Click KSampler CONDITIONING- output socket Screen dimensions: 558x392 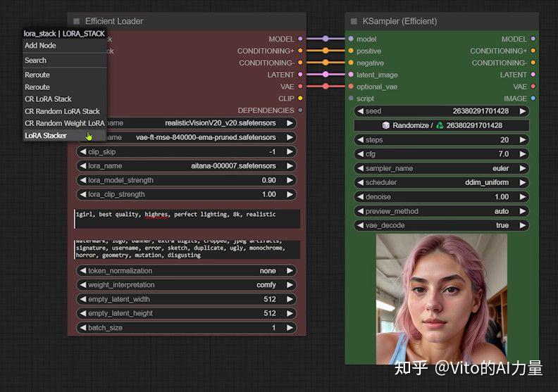tap(533, 63)
